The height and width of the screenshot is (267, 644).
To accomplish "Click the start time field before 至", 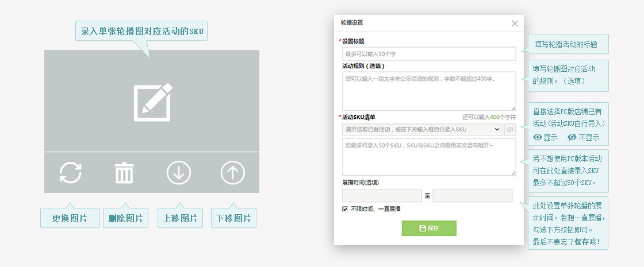I will pyautogui.click(x=382, y=196).
